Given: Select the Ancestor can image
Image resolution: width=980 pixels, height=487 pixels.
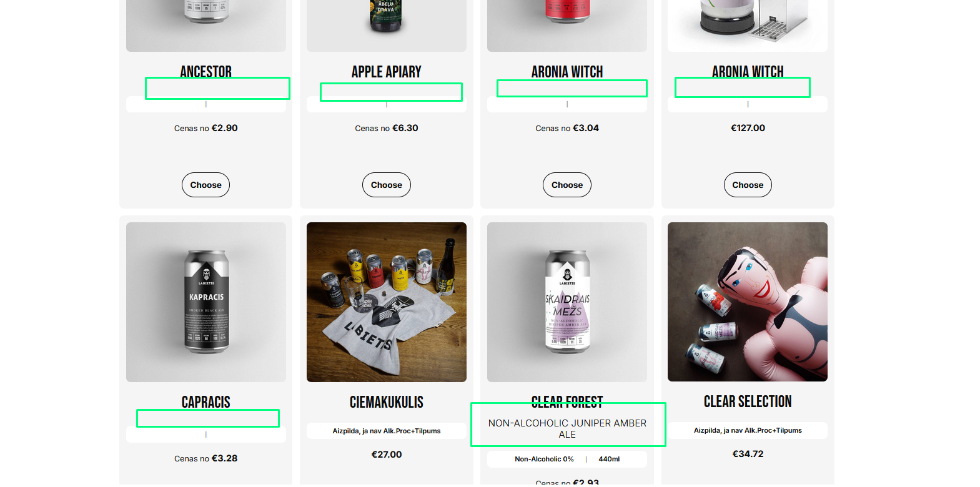Looking at the screenshot, I should tap(205, 26).
